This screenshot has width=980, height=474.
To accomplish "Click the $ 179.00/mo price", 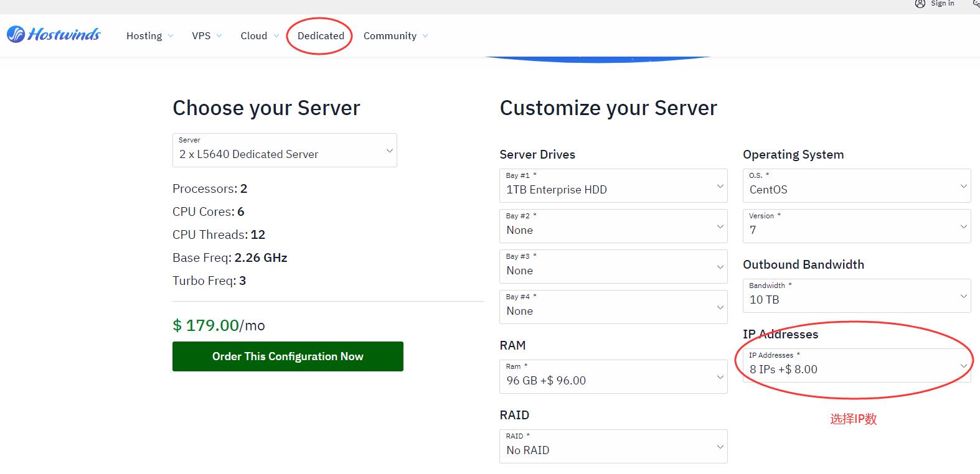I will 219,325.
